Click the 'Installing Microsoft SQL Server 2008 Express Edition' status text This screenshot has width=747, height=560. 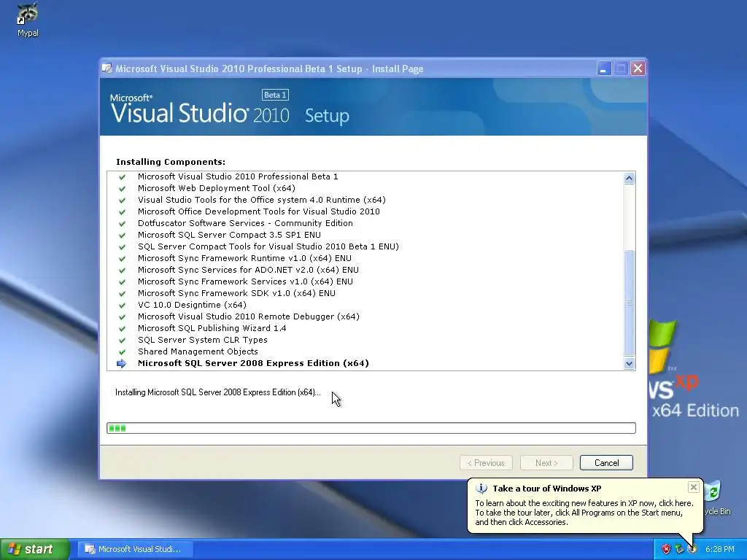[x=217, y=392]
